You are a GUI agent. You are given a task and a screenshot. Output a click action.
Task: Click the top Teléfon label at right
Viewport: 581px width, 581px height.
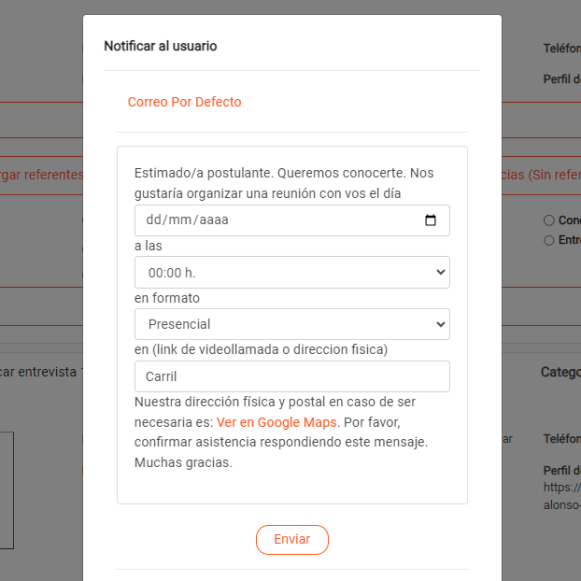pos(562,48)
